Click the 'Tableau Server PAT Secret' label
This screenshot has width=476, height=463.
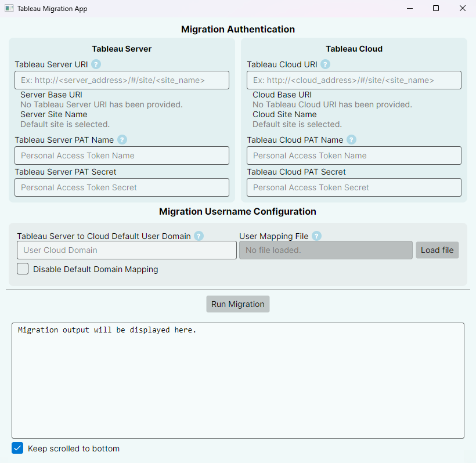tap(66, 172)
